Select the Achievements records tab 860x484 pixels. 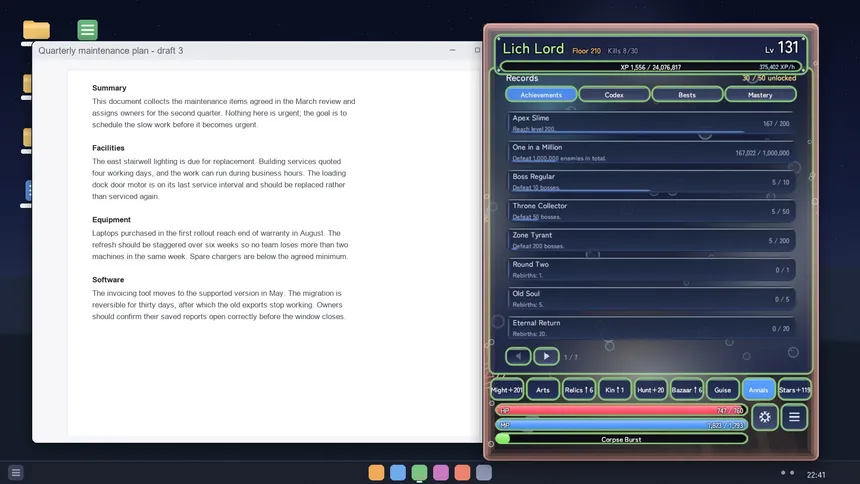point(541,95)
